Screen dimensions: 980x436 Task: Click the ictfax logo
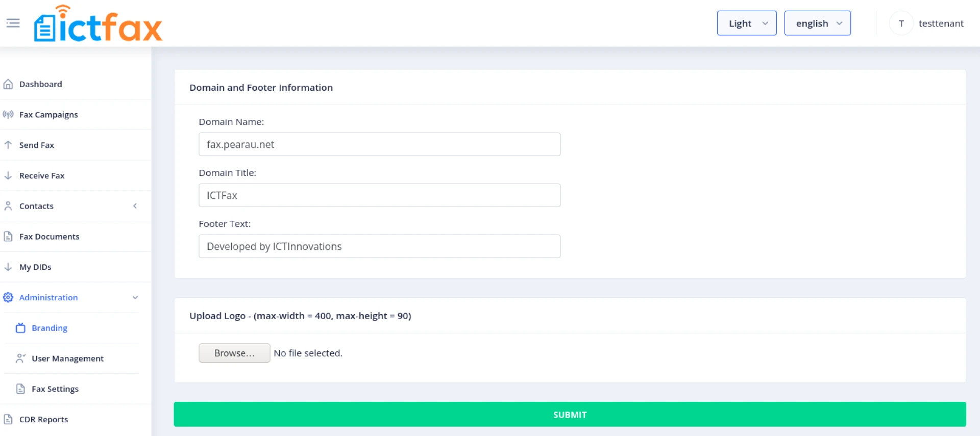(x=98, y=24)
